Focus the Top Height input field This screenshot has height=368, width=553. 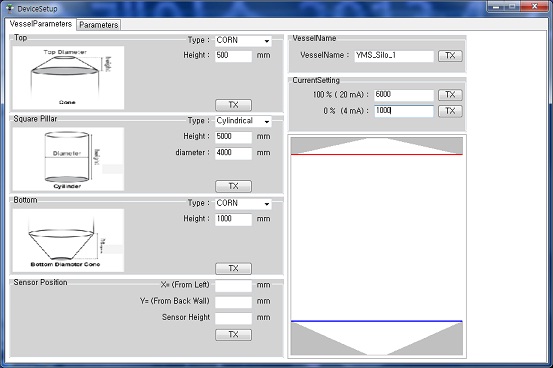[233, 56]
